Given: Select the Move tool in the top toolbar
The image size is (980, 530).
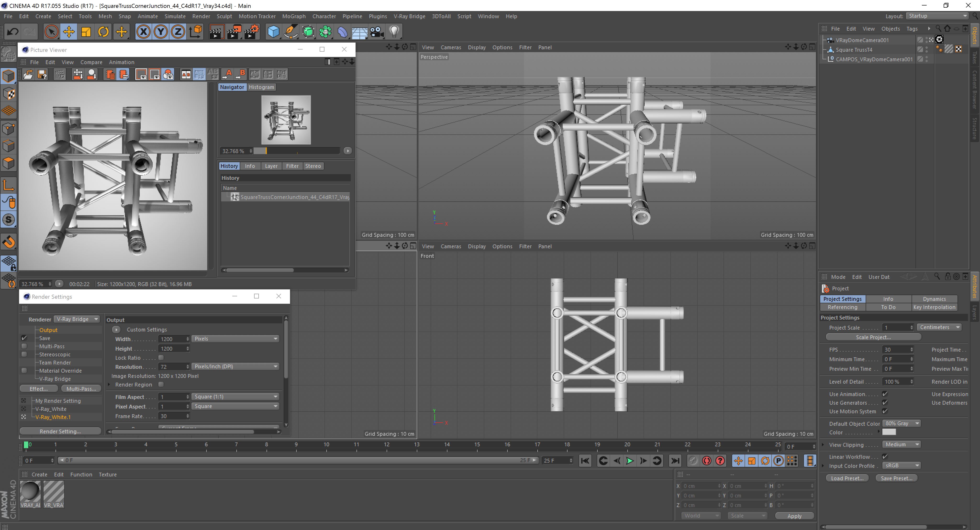Looking at the screenshot, I should [x=69, y=32].
